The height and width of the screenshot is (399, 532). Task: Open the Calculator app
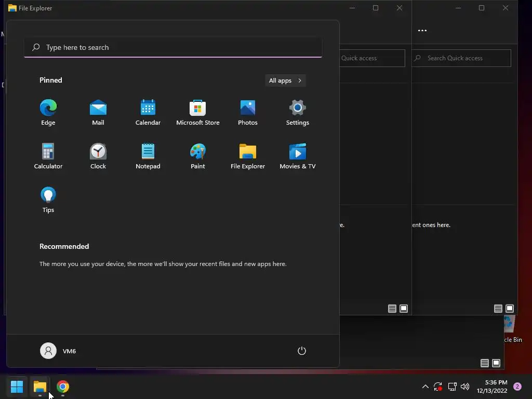tap(48, 156)
